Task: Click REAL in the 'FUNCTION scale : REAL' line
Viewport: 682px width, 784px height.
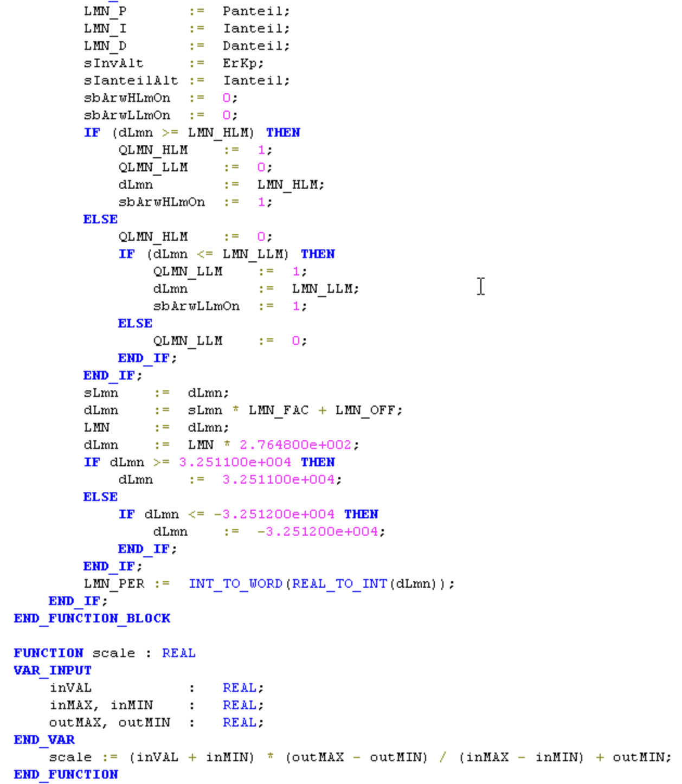Action: click(x=179, y=653)
